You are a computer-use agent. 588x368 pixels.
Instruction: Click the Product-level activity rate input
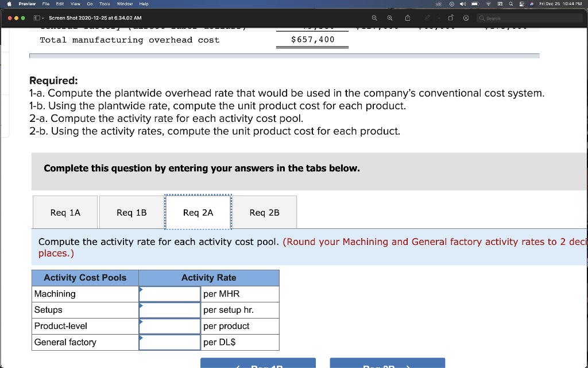pos(169,327)
